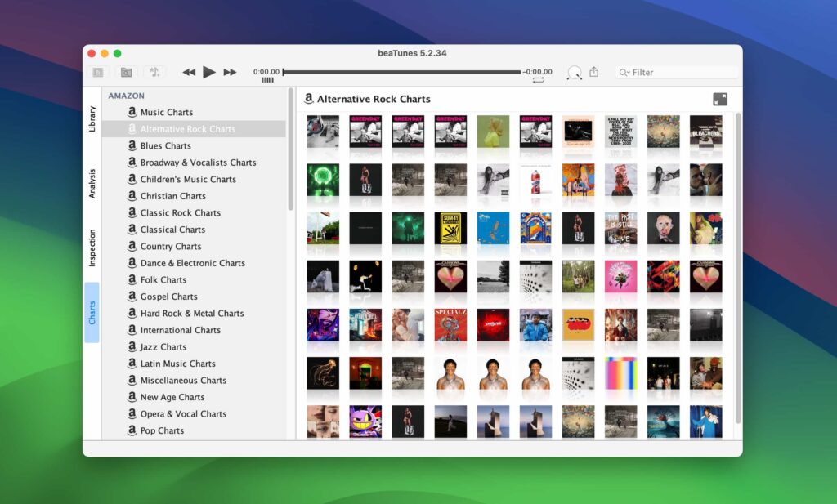
Task: Open the Filter field search options dropdown
Action: coord(624,72)
